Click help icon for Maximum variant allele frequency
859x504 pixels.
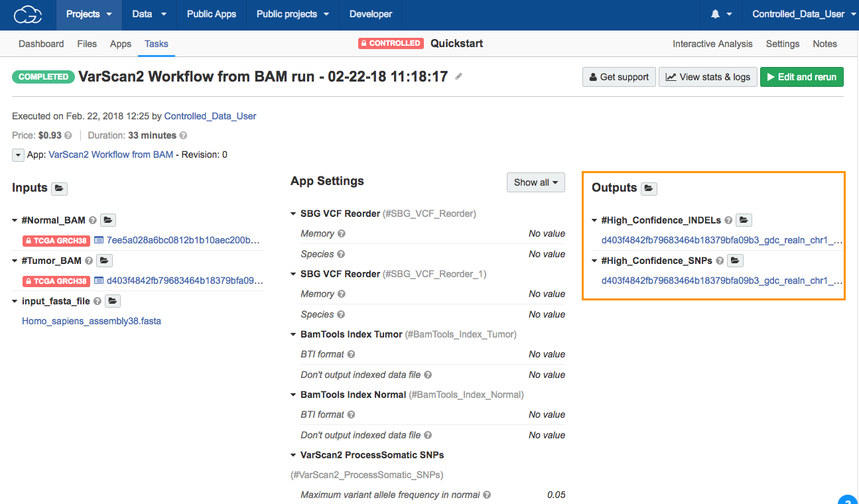[487, 495]
